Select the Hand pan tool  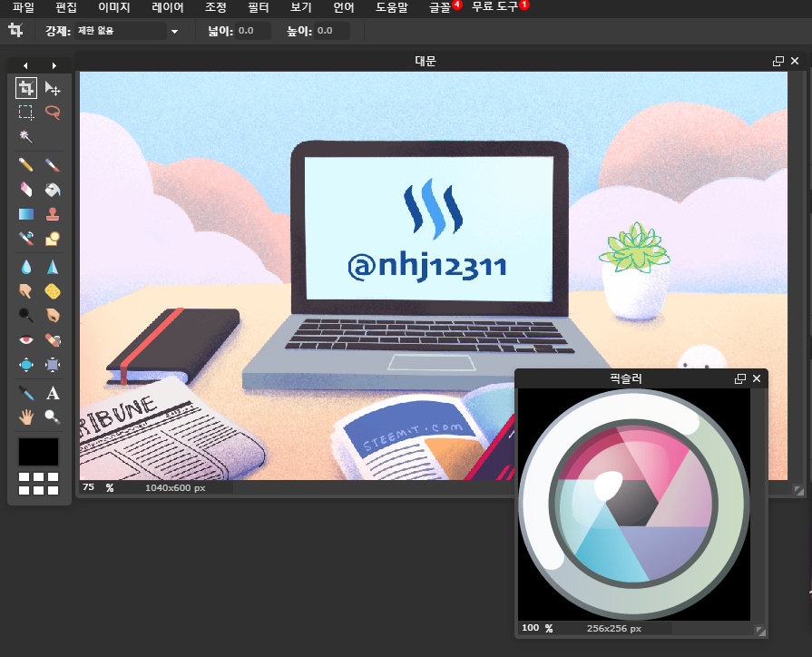pos(26,417)
